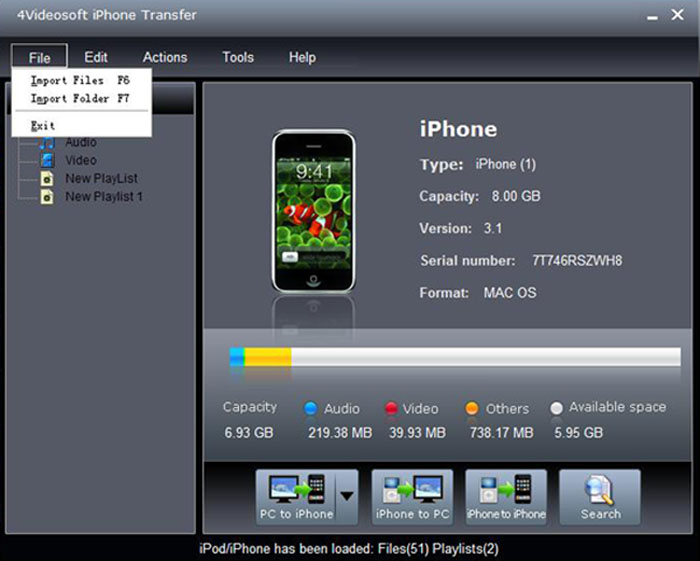Image resolution: width=700 pixels, height=561 pixels.
Task: Click the Audio size 219.38 MB
Action: [340, 432]
